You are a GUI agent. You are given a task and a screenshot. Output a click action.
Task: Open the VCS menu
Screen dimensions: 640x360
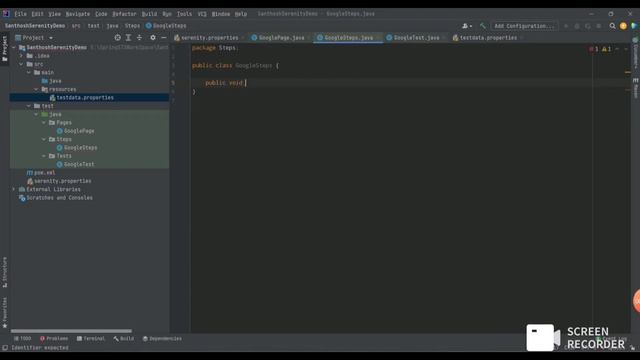(202, 14)
